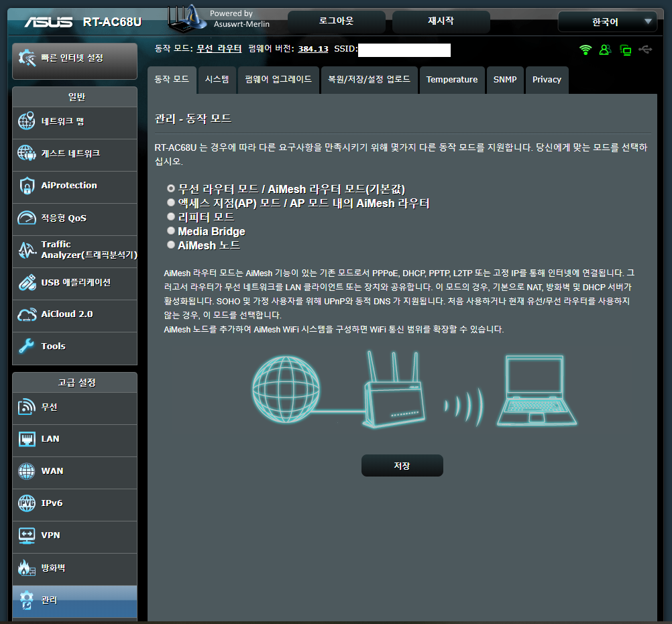Select Repeater (리피터) mode radio button
The image size is (672, 624).
point(171,216)
